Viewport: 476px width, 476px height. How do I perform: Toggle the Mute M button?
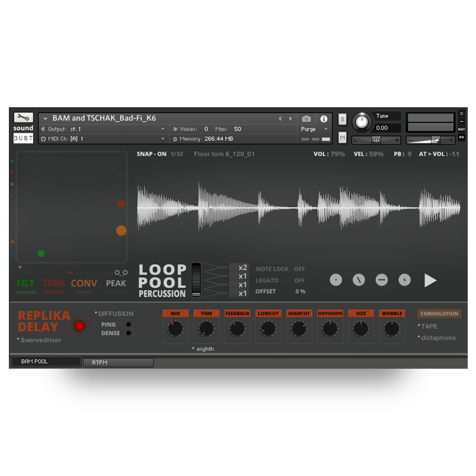(343, 138)
